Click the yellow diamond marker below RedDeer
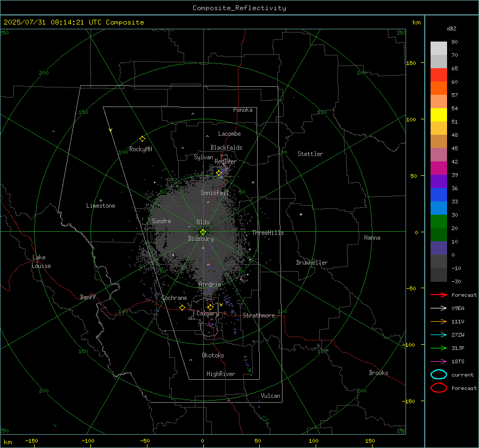 (219, 173)
